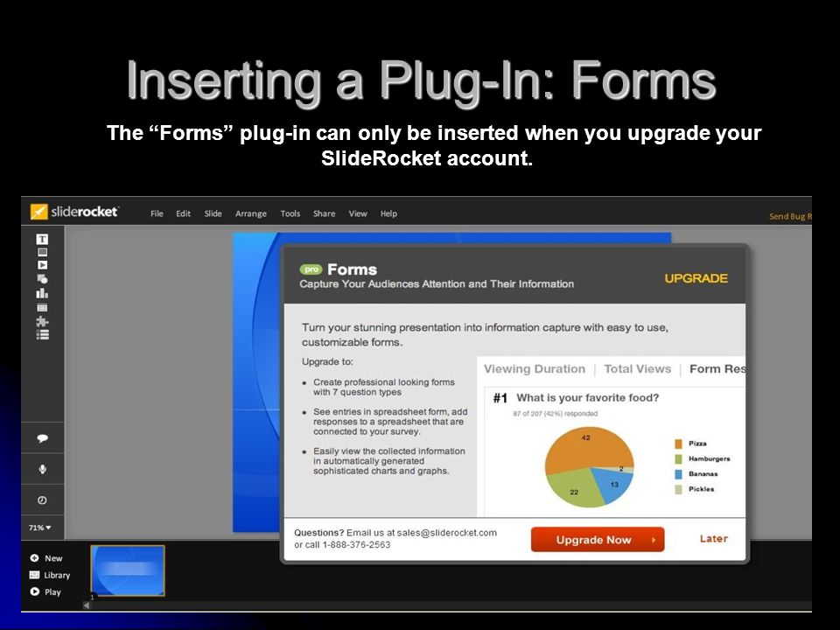Click the 'Upgrade to:' text

click(327, 361)
